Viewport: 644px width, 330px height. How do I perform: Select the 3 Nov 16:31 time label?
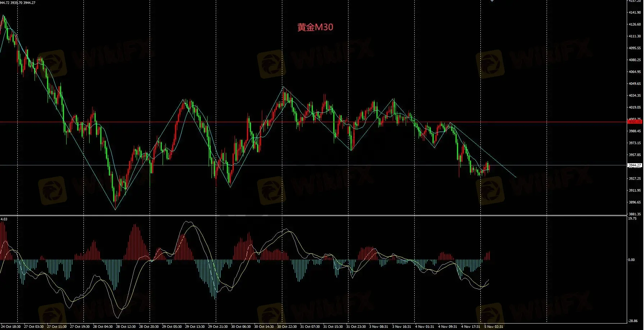(x=402, y=327)
